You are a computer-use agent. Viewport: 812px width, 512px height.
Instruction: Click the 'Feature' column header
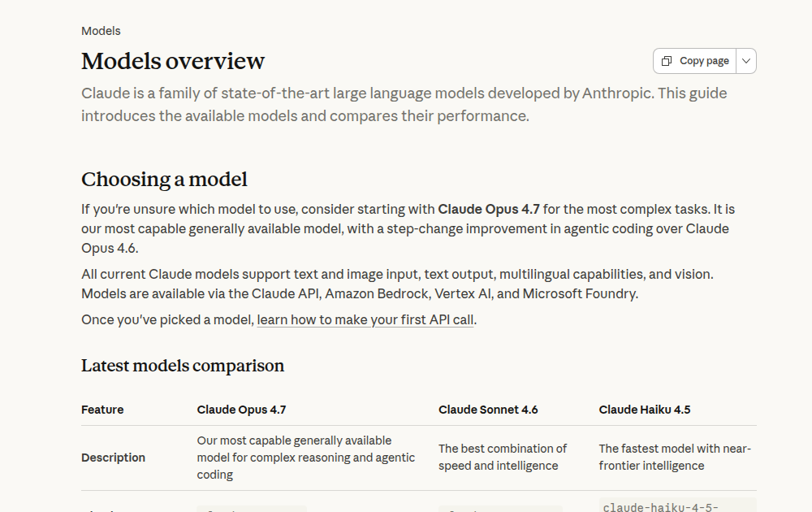coord(102,410)
